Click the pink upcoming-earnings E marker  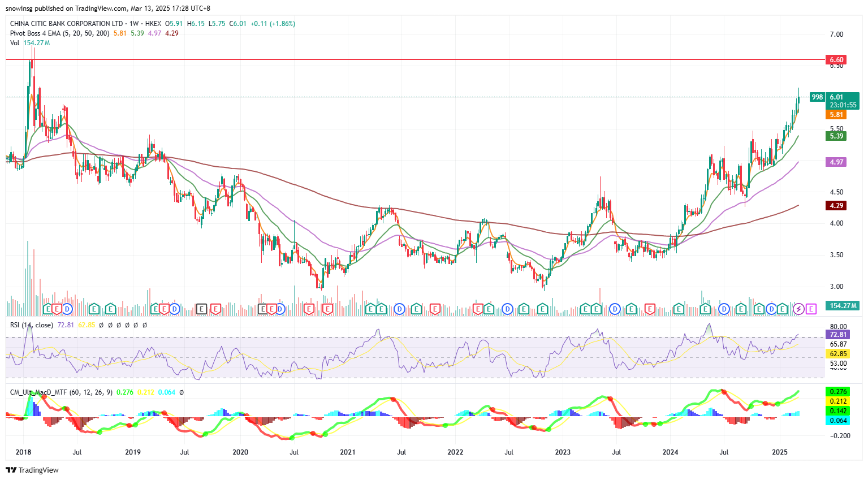[811, 309]
